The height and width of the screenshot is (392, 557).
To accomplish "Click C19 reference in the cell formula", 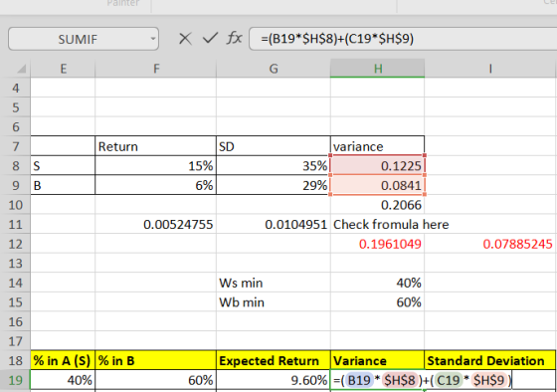I will pyautogui.click(x=449, y=380).
